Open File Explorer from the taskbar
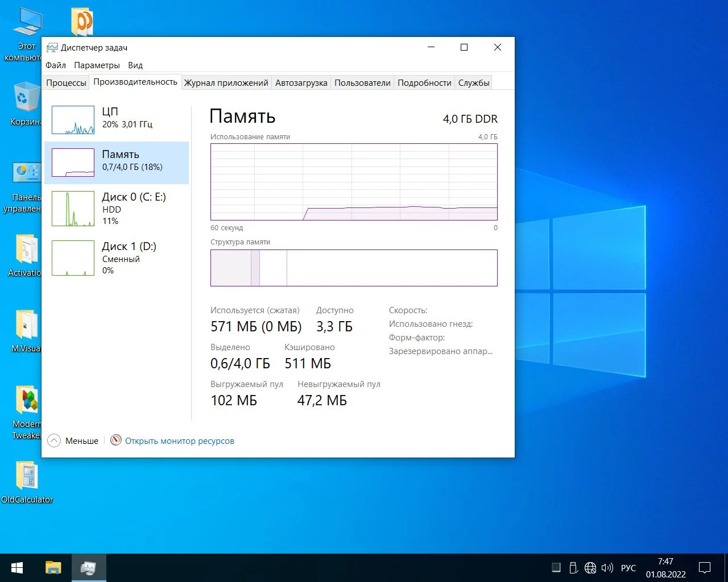Image resolution: width=728 pixels, height=582 pixels. (53, 568)
